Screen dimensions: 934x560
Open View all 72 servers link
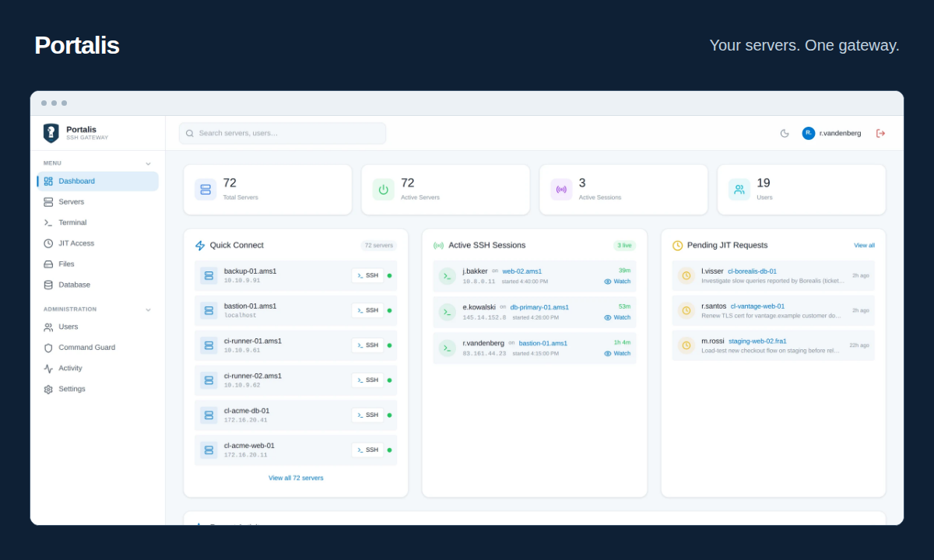point(296,478)
